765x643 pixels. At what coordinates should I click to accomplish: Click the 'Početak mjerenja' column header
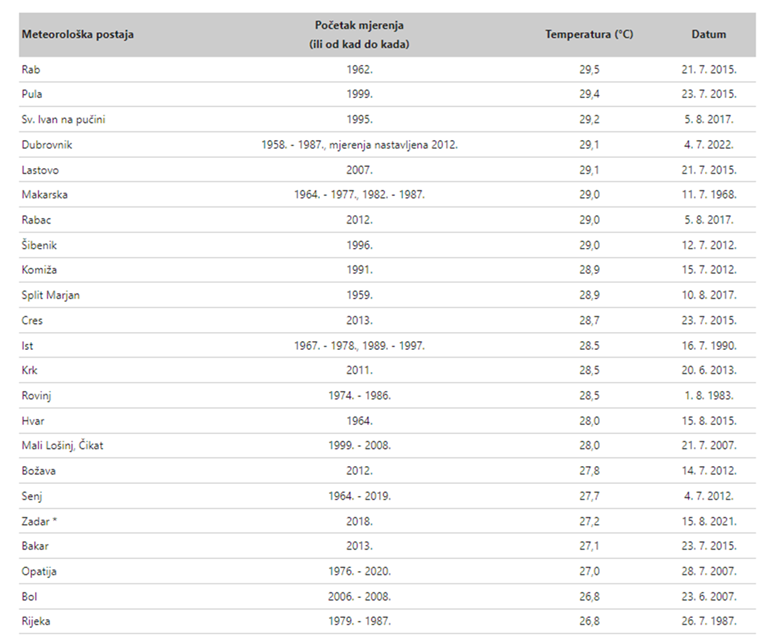point(359,34)
